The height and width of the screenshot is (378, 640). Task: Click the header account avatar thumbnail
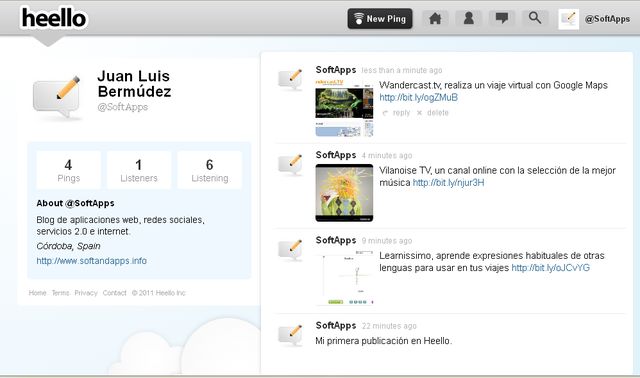[569, 19]
